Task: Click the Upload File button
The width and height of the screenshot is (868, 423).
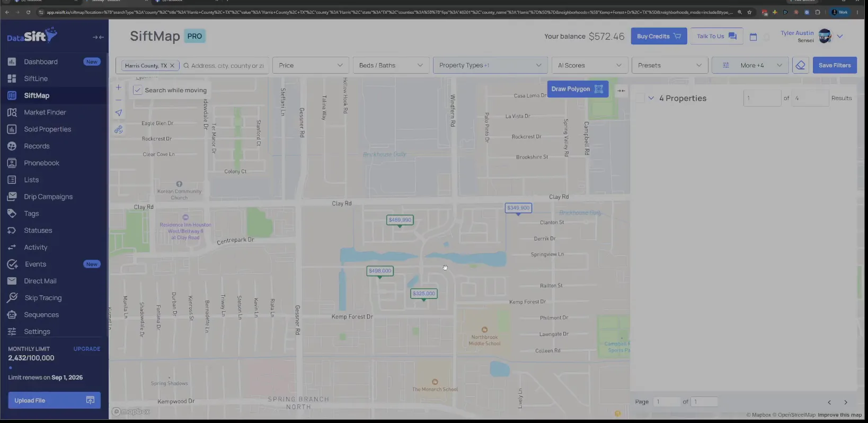Action: [x=54, y=400]
